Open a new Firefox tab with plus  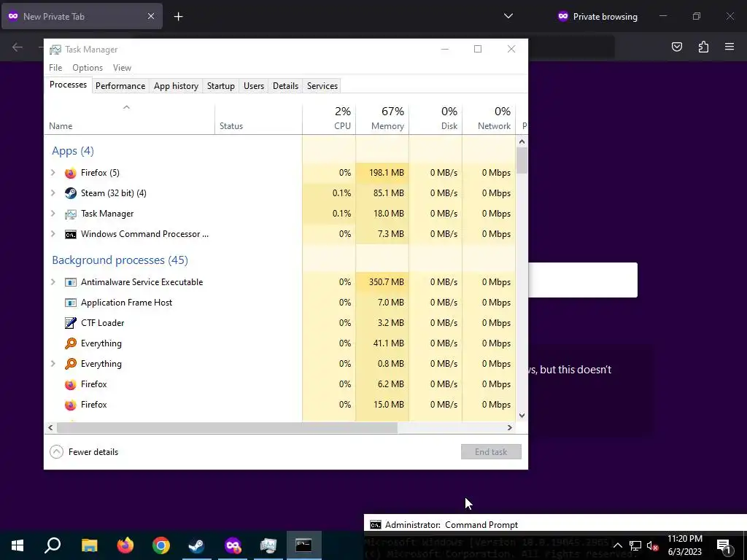coord(178,17)
